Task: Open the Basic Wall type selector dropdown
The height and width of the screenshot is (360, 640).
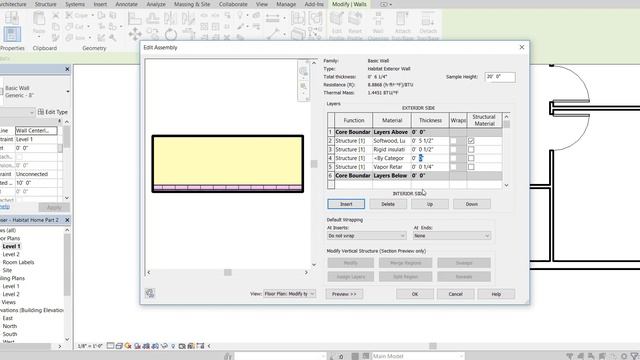Action: click(x=68, y=91)
